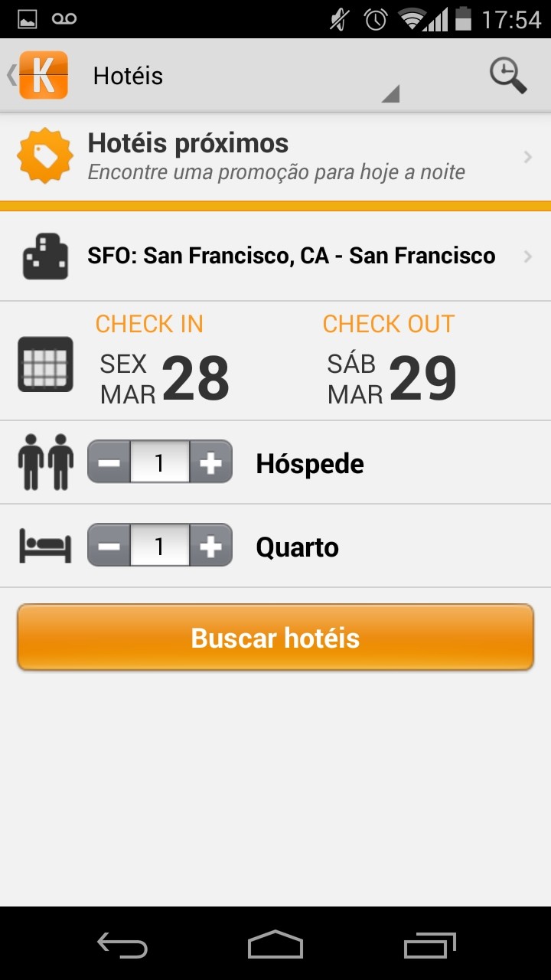
Task: Tap the Kayak logo icon
Action: pos(44,75)
